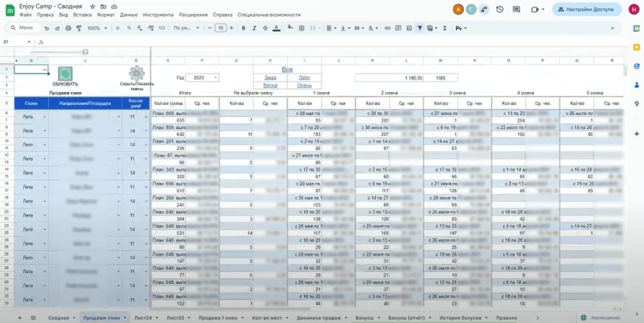Viewport: 644px width, 323px height.
Task: Apply percent number format
Action: [x=129, y=28]
